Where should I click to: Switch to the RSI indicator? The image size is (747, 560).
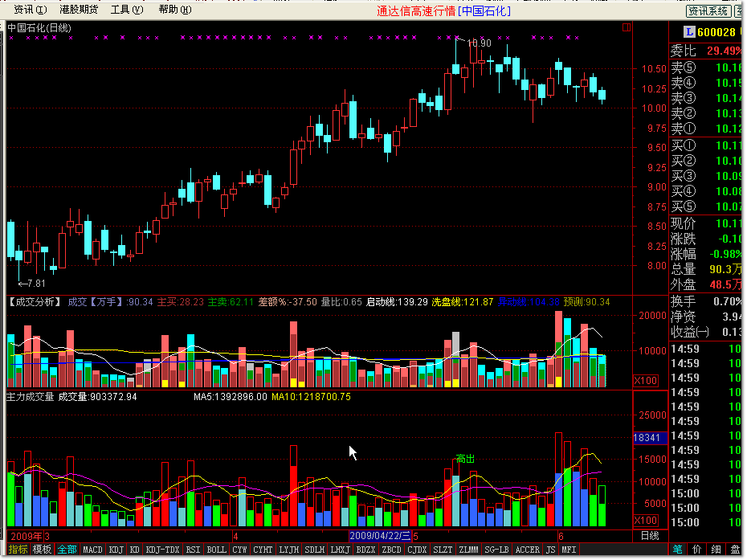[193, 550]
